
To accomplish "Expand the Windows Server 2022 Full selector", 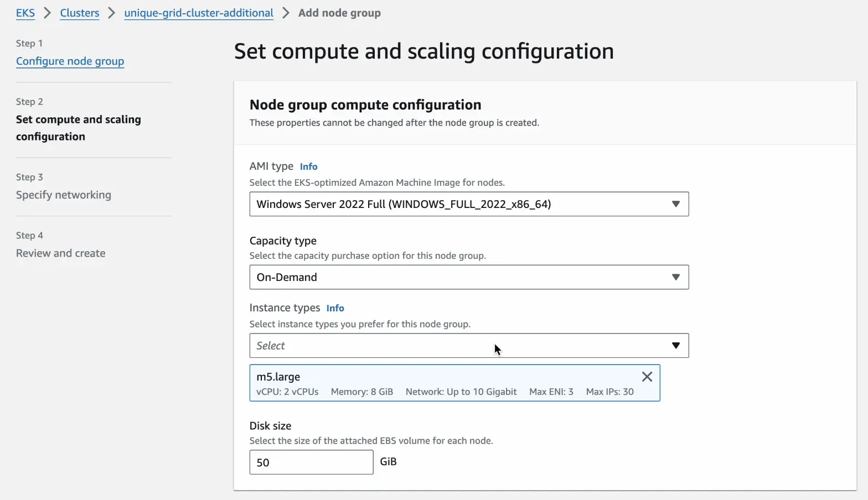I will tap(458, 204).
